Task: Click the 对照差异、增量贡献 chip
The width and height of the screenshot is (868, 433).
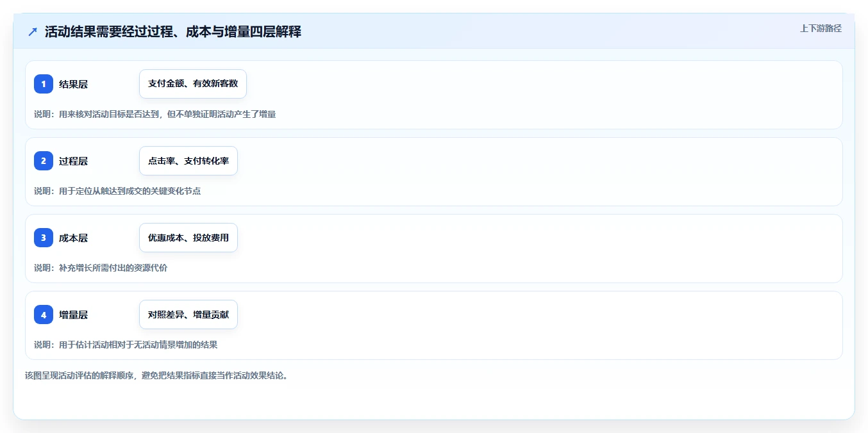Action: coord(188,315)
